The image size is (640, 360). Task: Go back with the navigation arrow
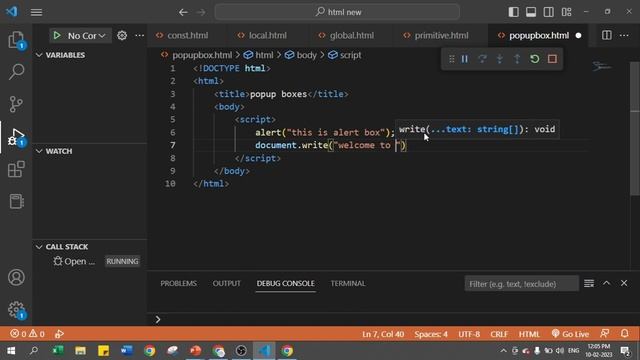coord(183,12)
